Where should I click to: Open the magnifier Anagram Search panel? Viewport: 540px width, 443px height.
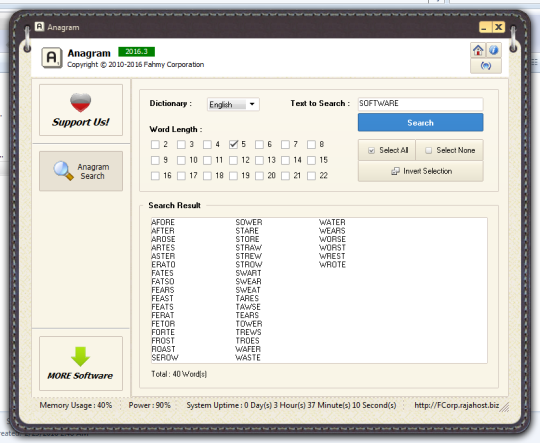81,171
